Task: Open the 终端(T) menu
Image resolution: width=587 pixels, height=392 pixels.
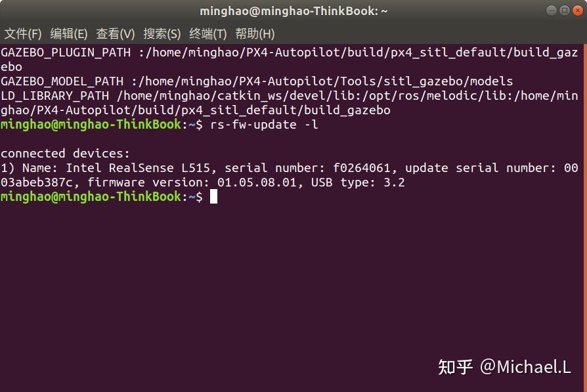Action: pos(208,33)
